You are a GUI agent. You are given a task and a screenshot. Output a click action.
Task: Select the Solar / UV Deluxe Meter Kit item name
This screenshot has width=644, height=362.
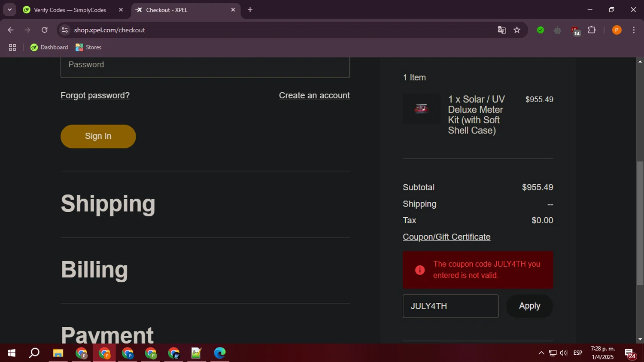(477, 115)
